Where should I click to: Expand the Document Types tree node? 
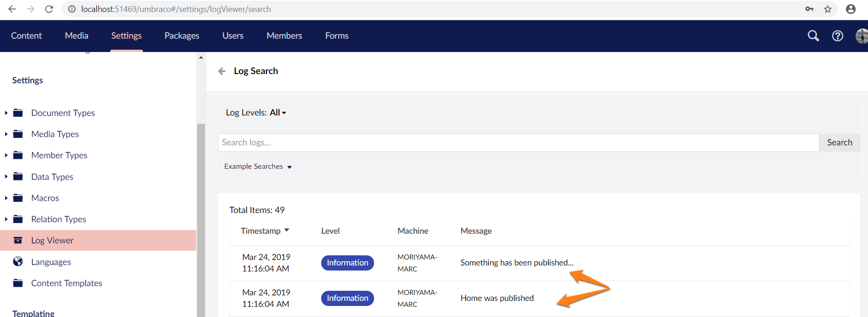click(x=6, y=113)
